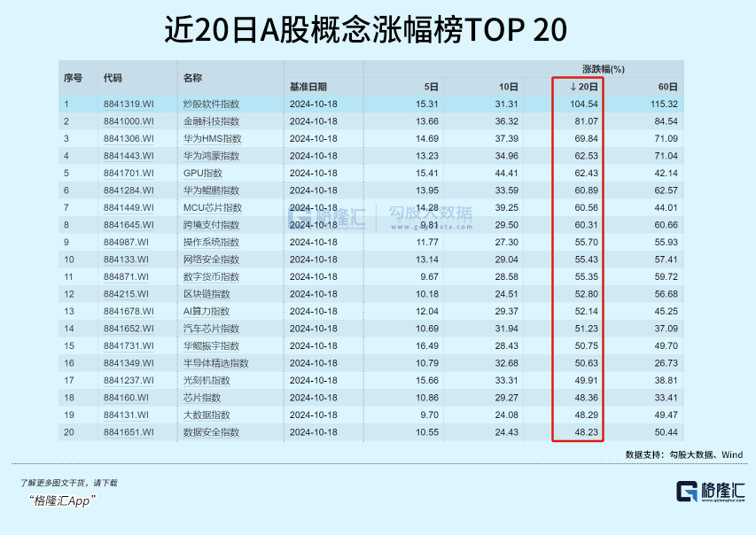
Task: Click the 涨跌幅(%) group header
Action: pos(604,69)
